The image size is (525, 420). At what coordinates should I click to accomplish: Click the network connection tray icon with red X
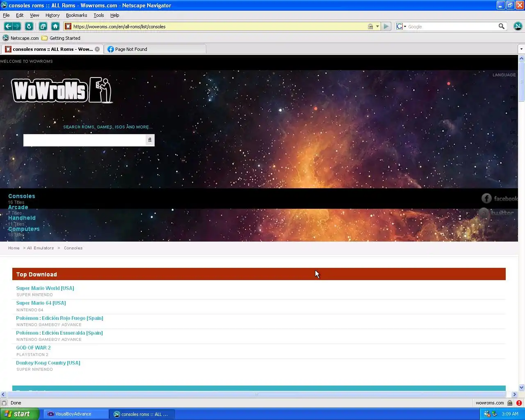(x=487, y=414)
